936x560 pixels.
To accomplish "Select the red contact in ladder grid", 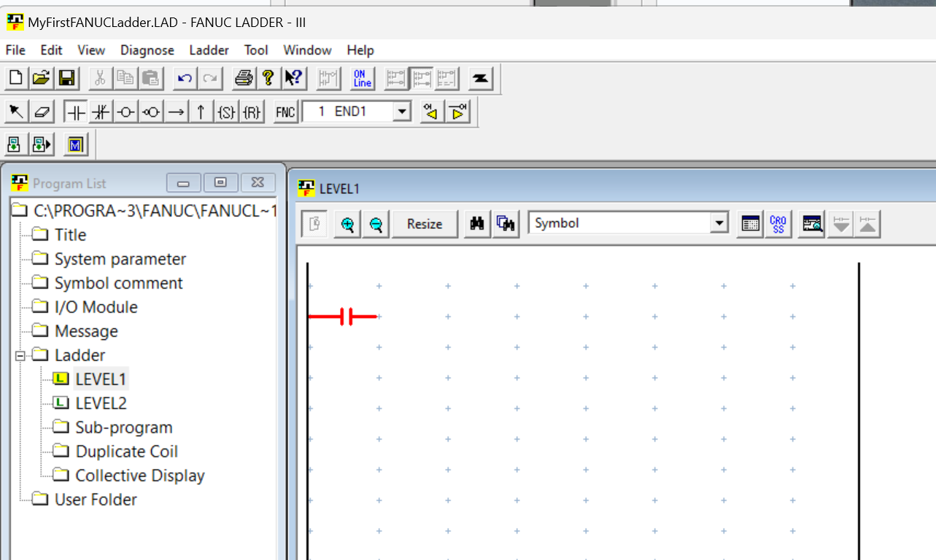I will [x=343, y=316].
